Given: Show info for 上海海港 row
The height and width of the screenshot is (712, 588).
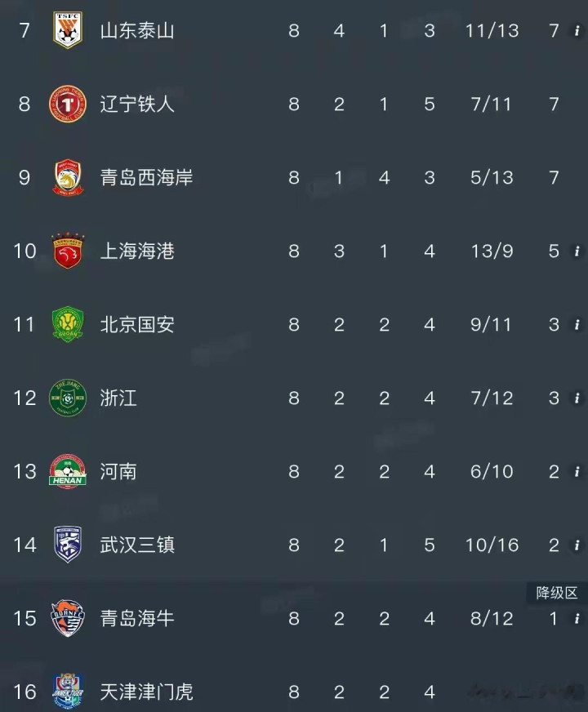Looking at the screenshot, I should [x=577, y=251].
